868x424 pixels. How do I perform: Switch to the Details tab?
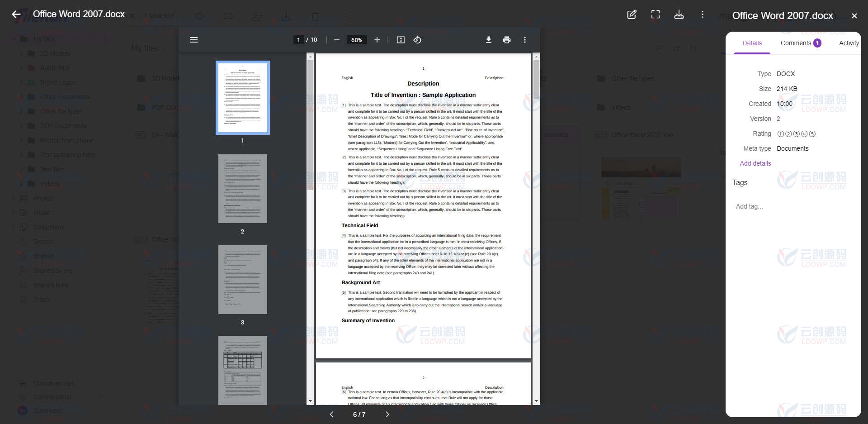pyautogui.click(x=752, y=43)
